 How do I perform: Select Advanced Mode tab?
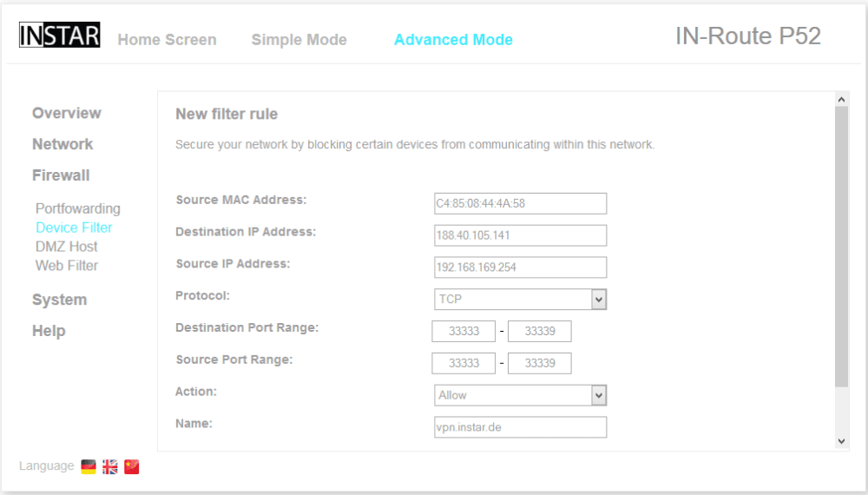(453, 40)
